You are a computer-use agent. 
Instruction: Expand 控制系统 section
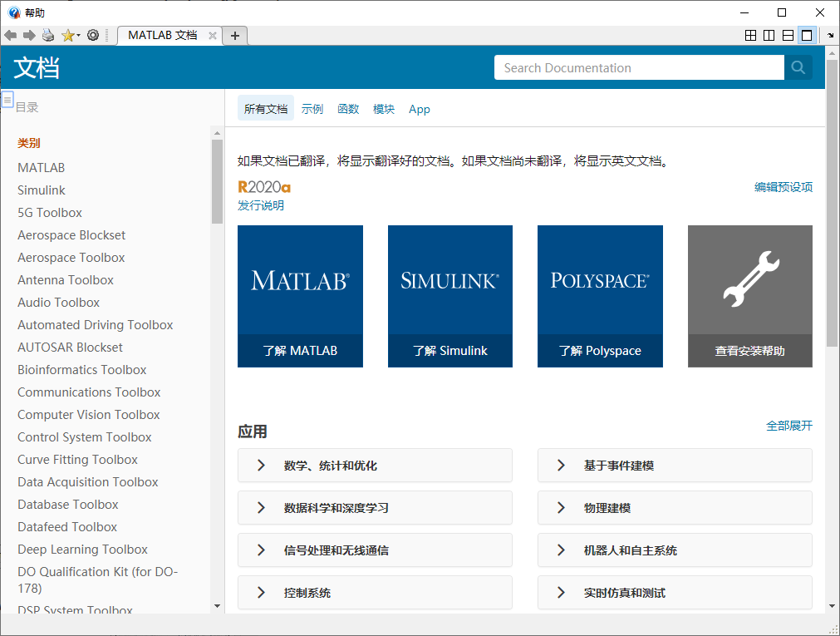tap(375, 593)
